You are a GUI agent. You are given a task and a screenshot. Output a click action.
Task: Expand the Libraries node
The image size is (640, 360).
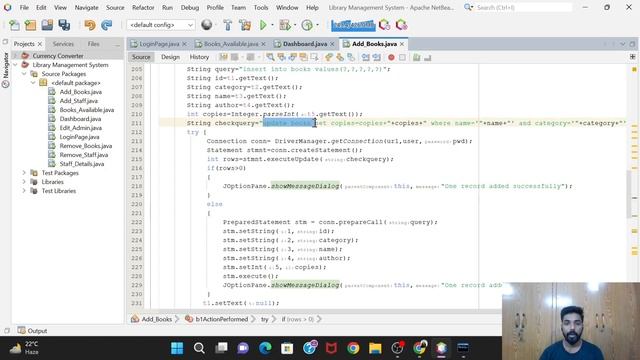point(24,182)
